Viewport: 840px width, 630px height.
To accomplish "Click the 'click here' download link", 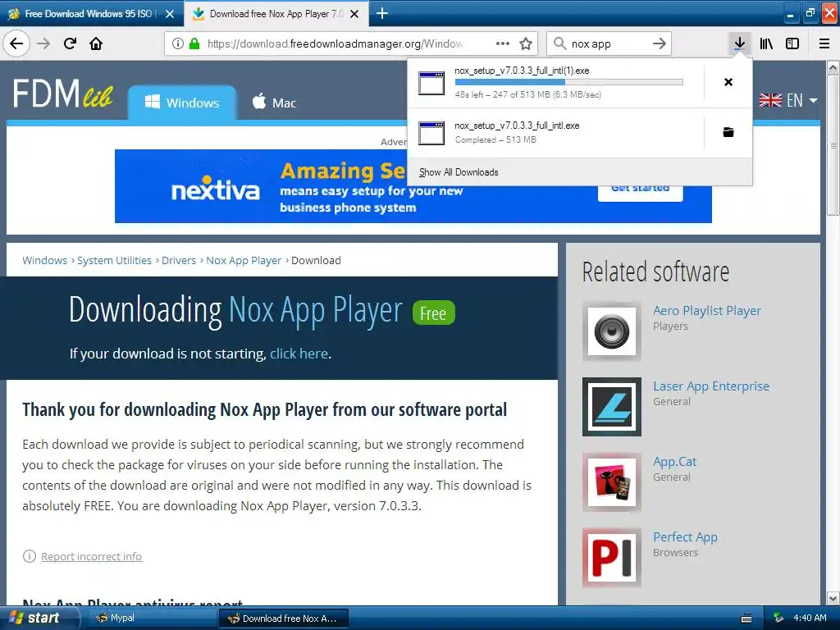I will point(299,354).
